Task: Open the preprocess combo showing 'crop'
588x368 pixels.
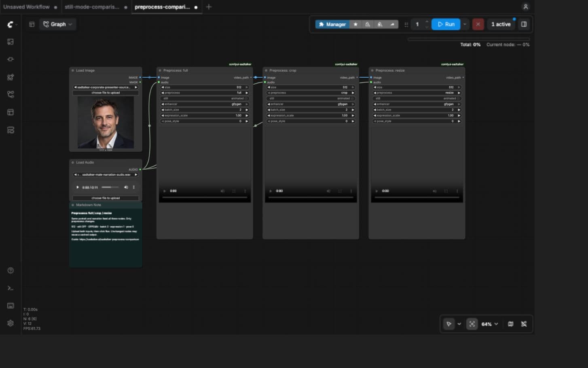Action: click(x=311, y=93)
